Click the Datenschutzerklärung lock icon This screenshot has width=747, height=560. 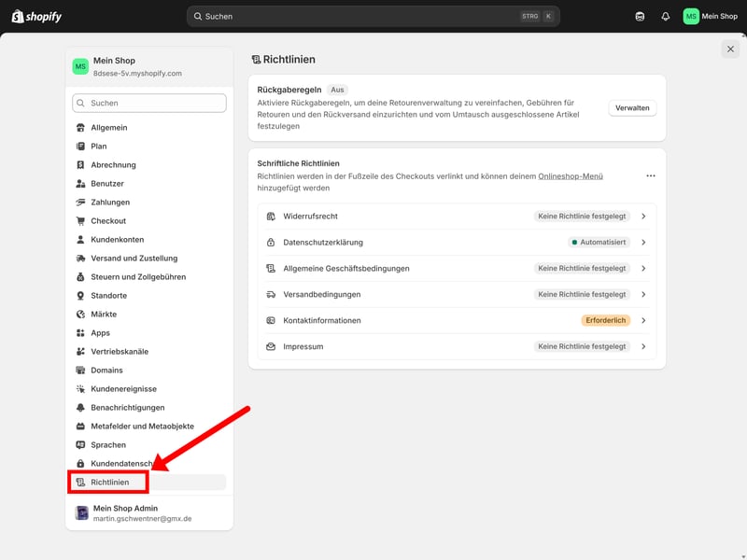pos(271,242)
